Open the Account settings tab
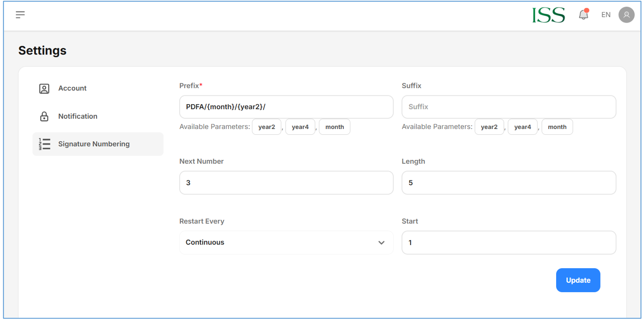Viewport: 644px width, 320px height. (72, 88)
